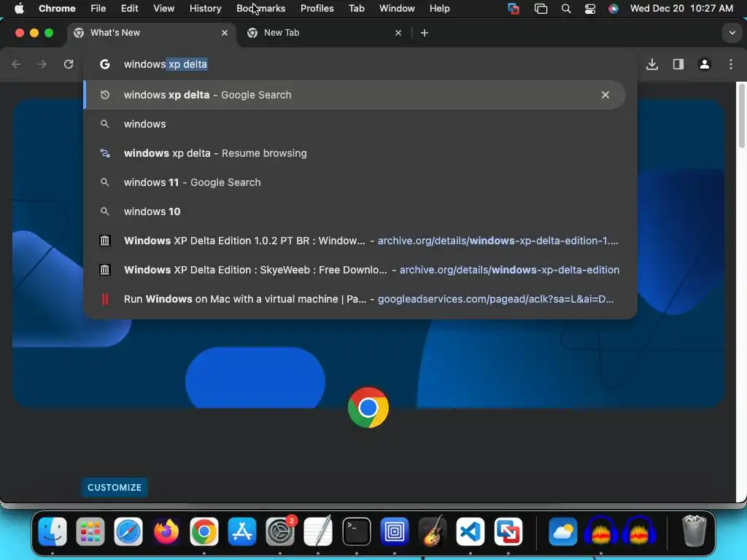Open the Window menu
The width and height of the screenshot is (747, 560).
click(x=397, y=9)
